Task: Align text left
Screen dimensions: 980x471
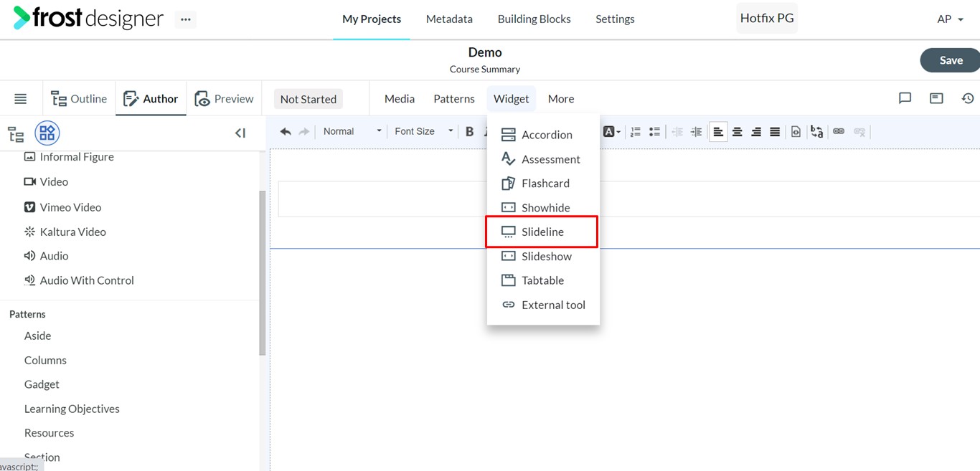Action: 718,131
